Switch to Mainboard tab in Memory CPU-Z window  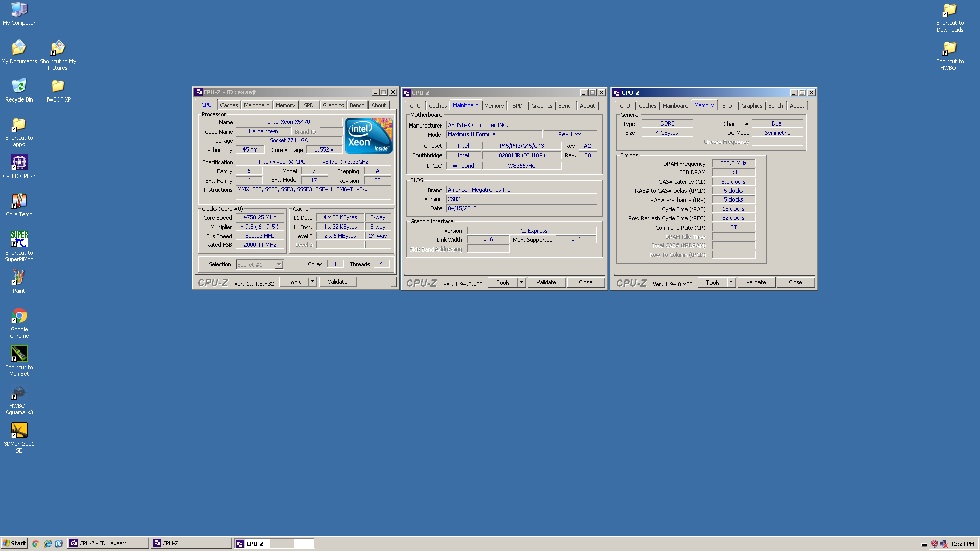coord(675,106)
